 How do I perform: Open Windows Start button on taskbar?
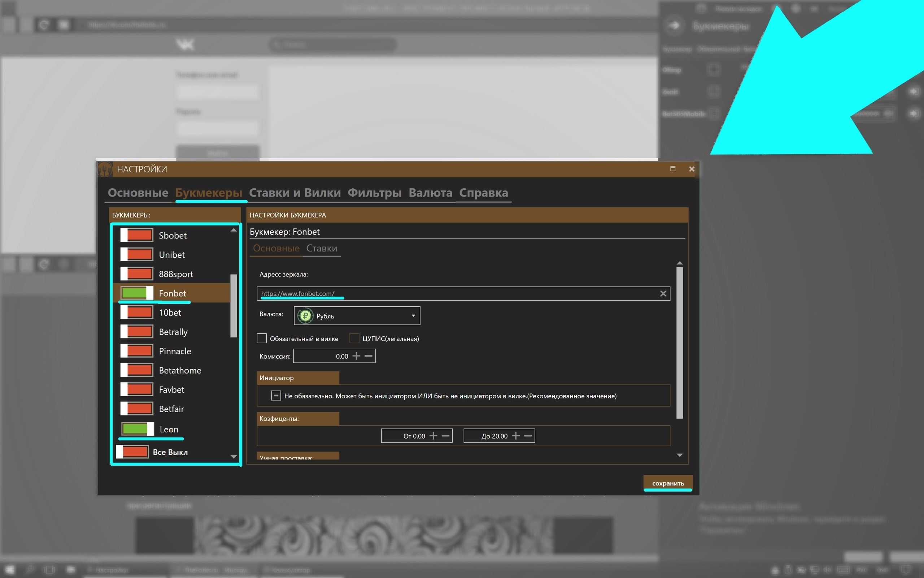[9, 570]
